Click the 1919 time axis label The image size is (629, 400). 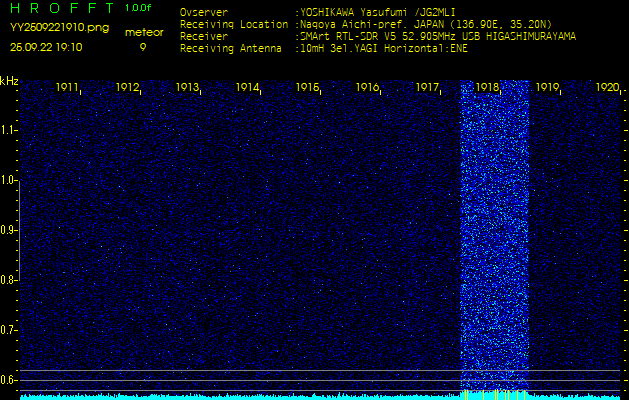[x=547, y=87]
